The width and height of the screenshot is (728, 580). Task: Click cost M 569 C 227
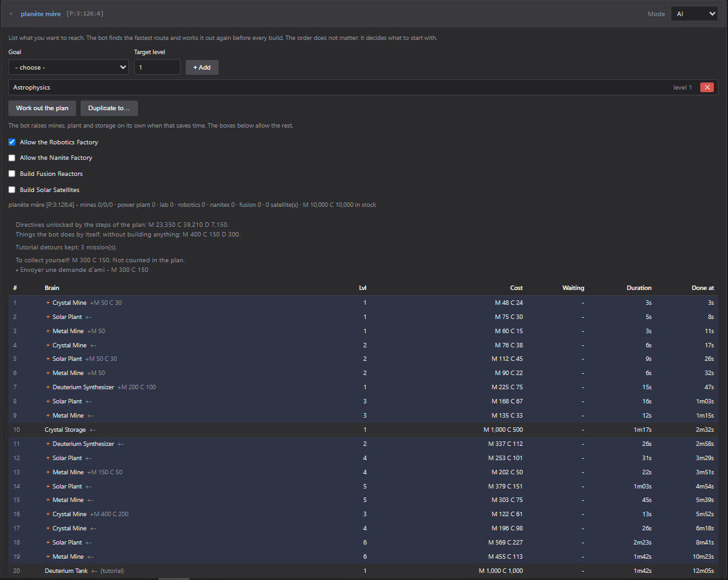pos(505,543)
